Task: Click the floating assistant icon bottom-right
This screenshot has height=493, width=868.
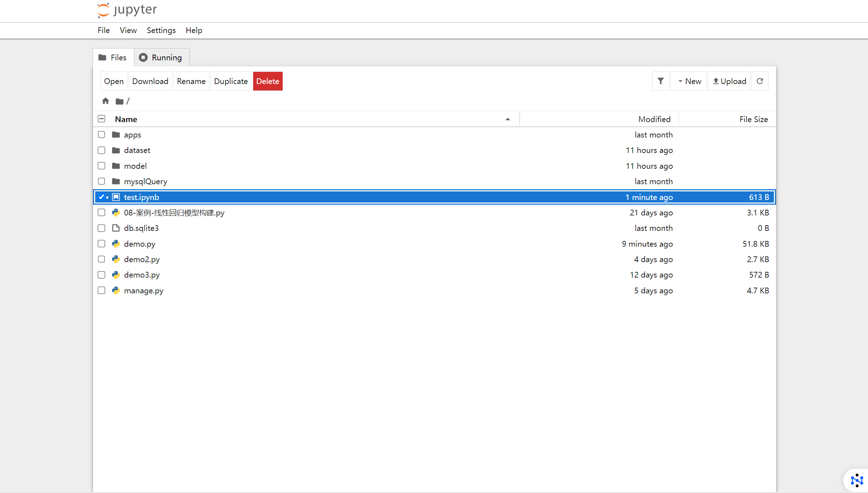Action: (857, 480)
